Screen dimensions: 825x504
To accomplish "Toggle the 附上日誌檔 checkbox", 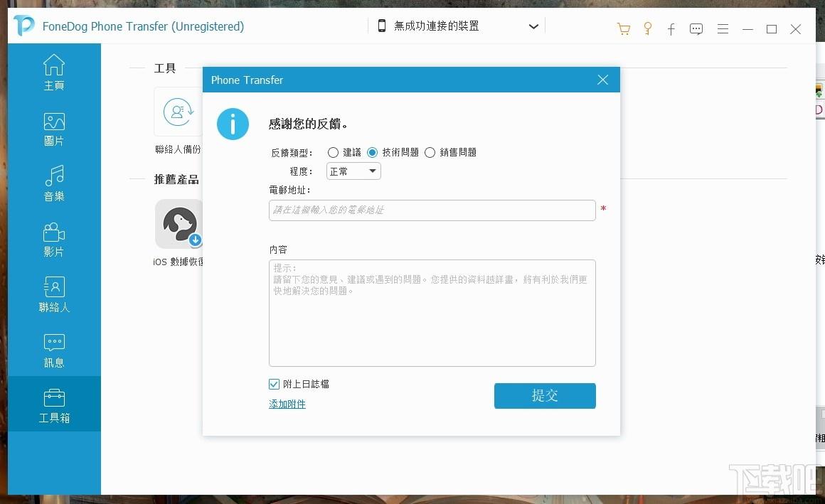I will [274, 384].
